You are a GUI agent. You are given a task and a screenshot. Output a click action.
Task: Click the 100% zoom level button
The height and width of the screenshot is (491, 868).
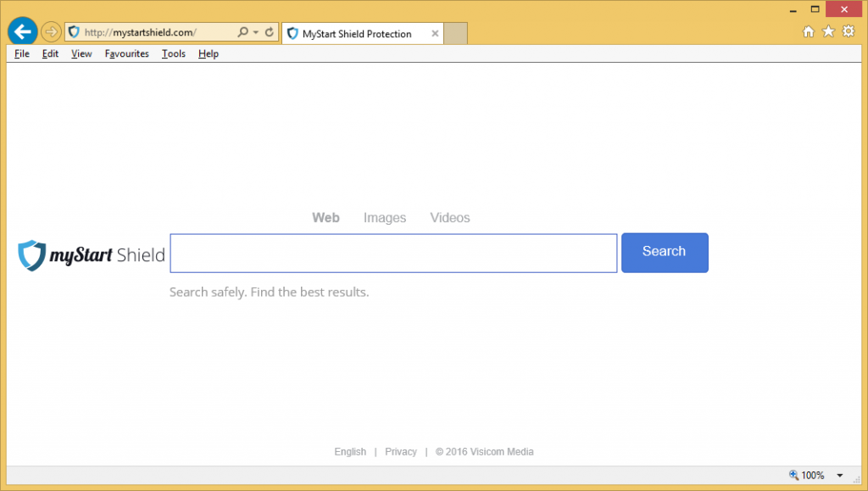(x=807, y=476)
